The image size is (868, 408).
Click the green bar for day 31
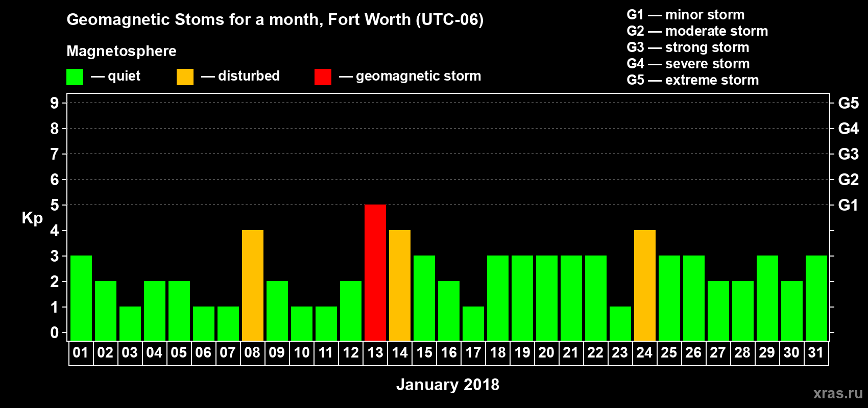tap(816, 298)
